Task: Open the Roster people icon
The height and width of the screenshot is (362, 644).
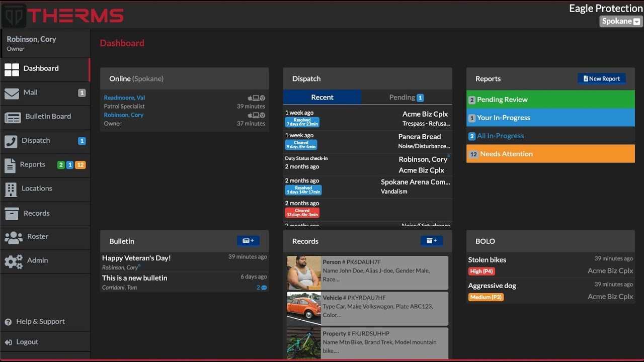Action: pos(14,237)
